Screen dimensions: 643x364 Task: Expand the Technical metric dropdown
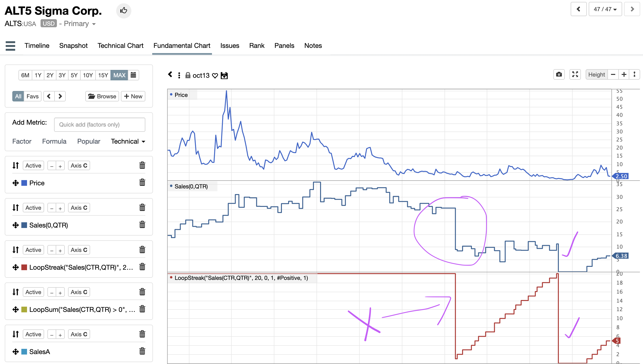128,141
